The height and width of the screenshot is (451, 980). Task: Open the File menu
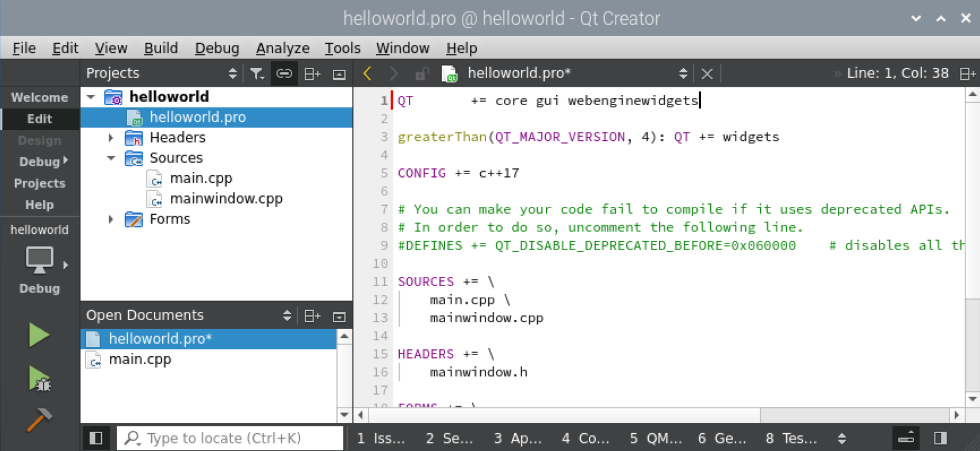click(24, 48)
